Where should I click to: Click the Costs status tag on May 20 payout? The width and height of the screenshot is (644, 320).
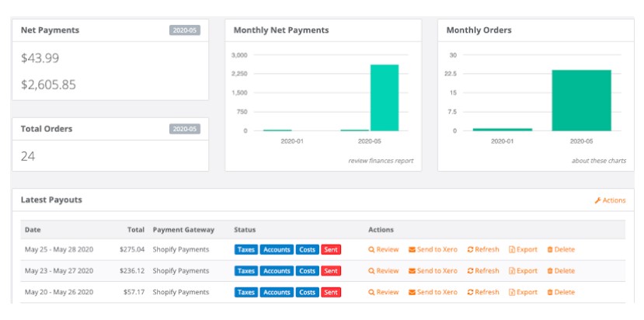click(307, 292)
